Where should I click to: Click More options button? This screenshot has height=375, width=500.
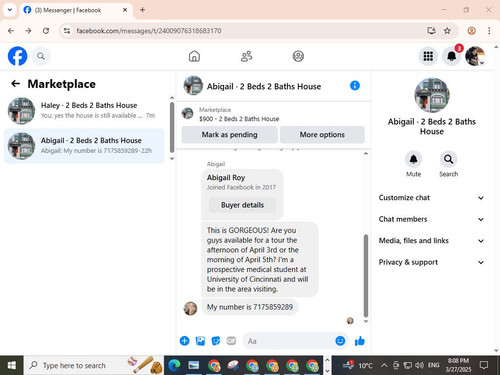coord(322,135)
